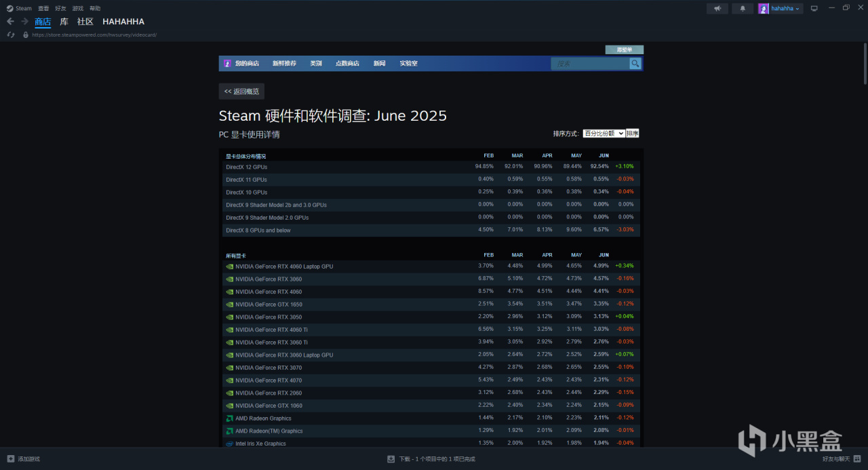Screen dimensions: 868x470
Task: Open 实验室 in the store nav
Action: point(408,63)
